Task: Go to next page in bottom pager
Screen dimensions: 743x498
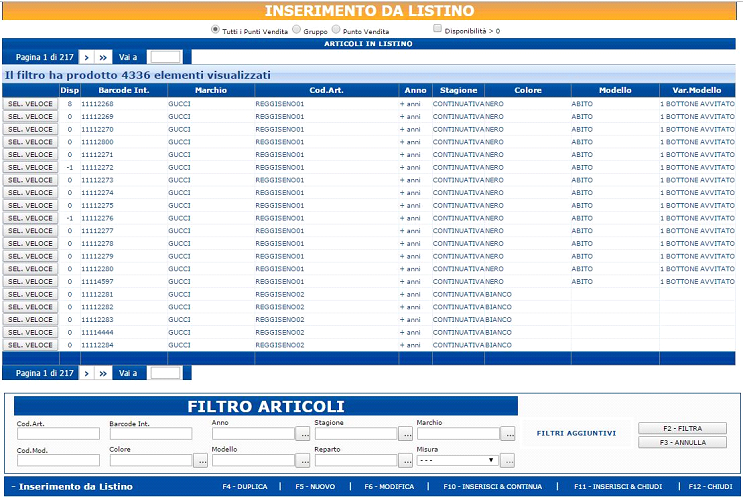Action: tap(86, 373)
